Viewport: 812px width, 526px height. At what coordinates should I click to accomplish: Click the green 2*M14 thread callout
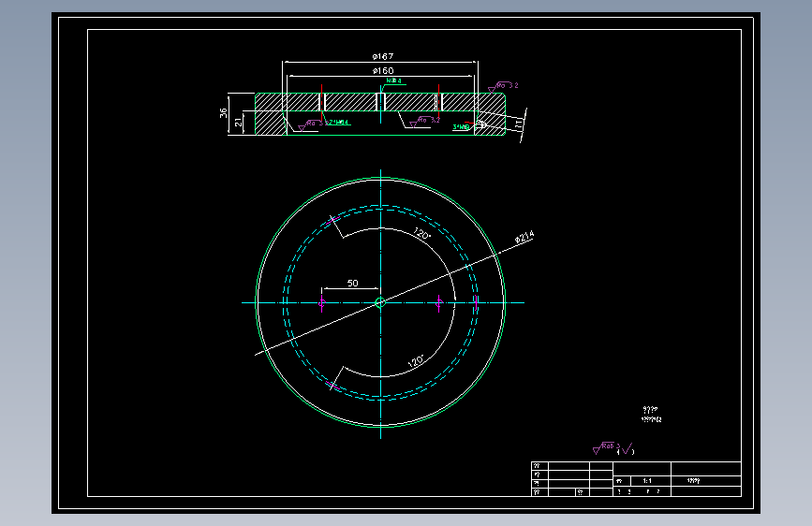point(339,123)
